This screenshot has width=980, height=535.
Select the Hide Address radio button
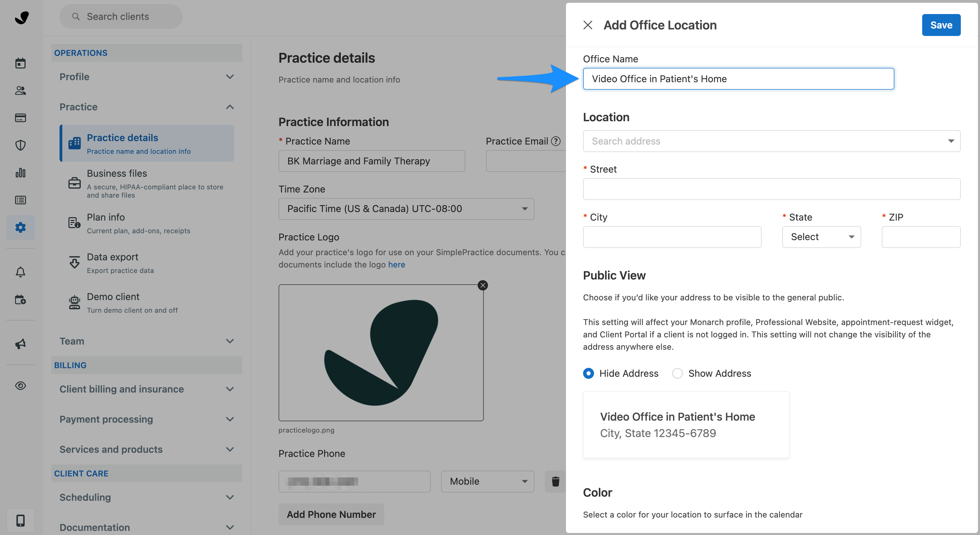(x=588, y=373)
